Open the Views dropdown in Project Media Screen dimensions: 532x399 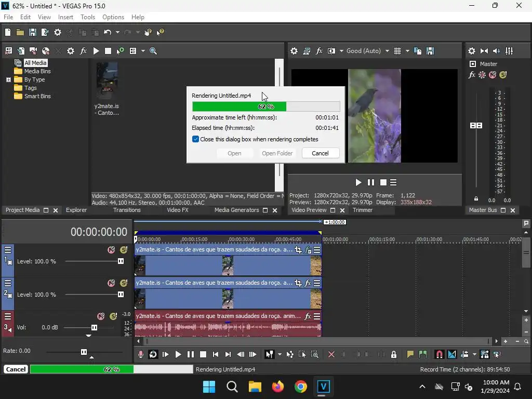click(143, 51)
